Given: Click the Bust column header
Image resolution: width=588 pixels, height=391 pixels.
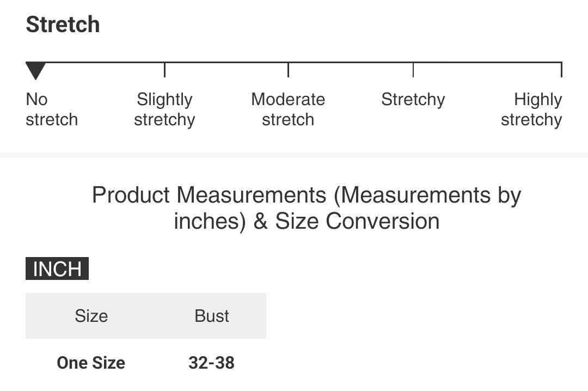Looking at the screenshot, I should point(212,316).
